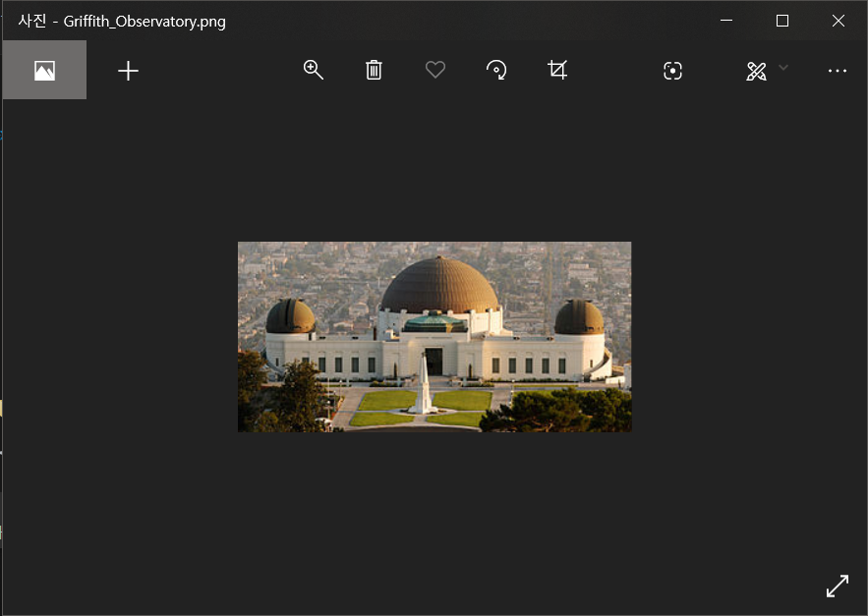This screenshot has width=868, height=616.
Task: Rotate the image using the rotate icon
Action: coord(496,71)
